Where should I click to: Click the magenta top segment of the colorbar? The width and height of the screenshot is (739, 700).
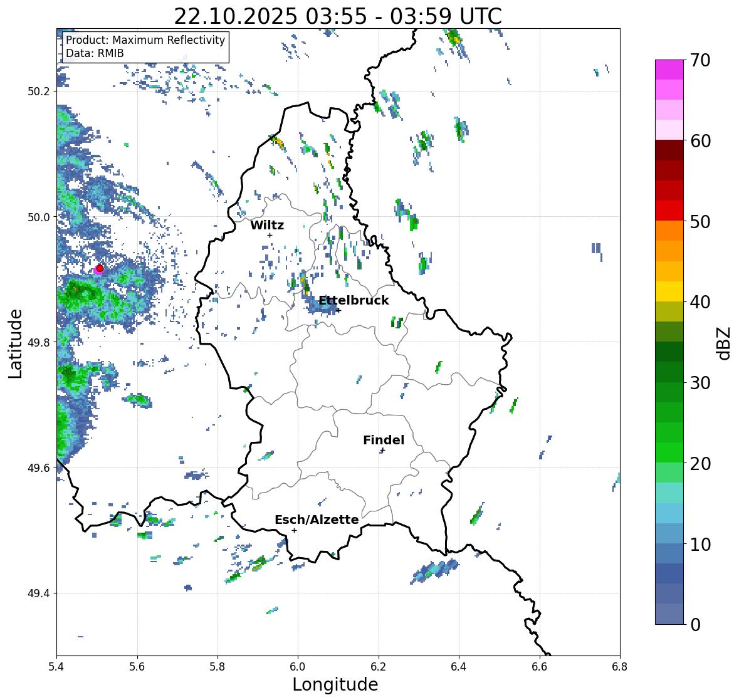(669, 70)
